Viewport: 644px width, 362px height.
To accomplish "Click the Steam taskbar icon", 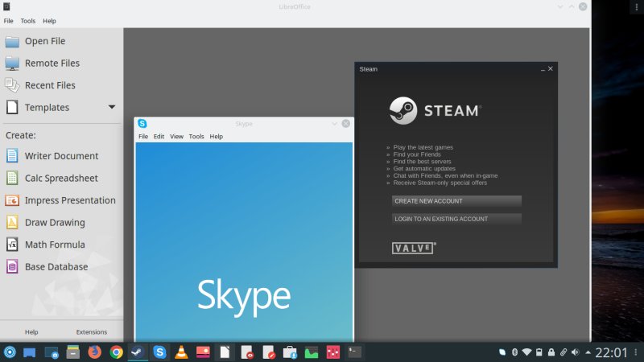I will 138,352.
